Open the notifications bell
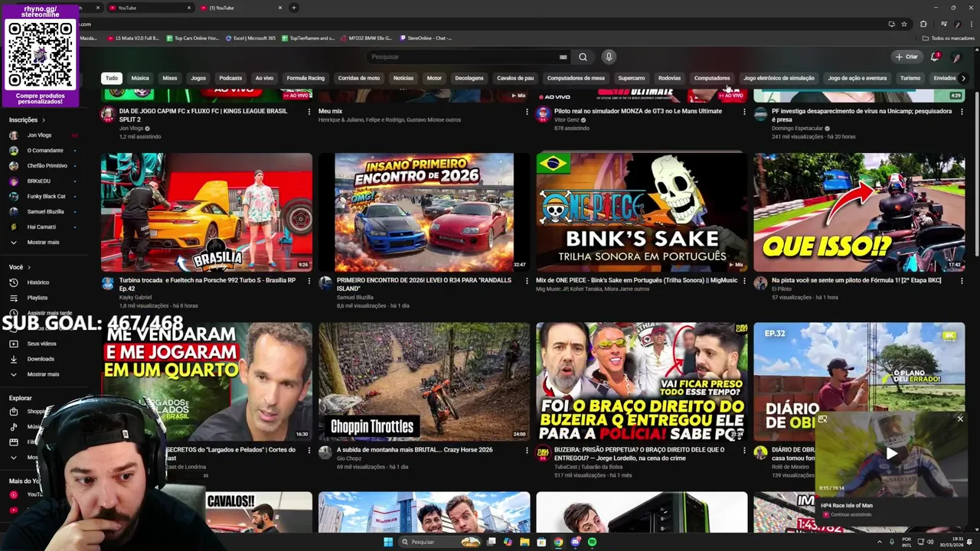 click(x=935, y=57)
